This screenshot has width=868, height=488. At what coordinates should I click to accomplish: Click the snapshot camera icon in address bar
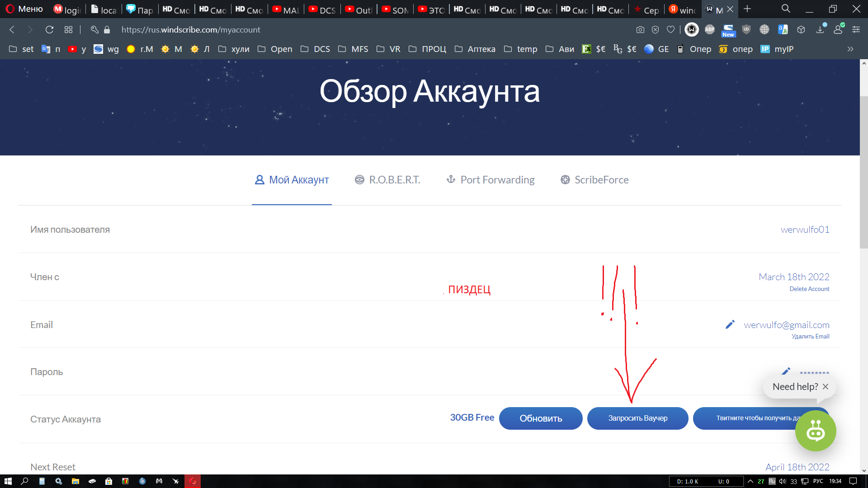tap(640, 30)
